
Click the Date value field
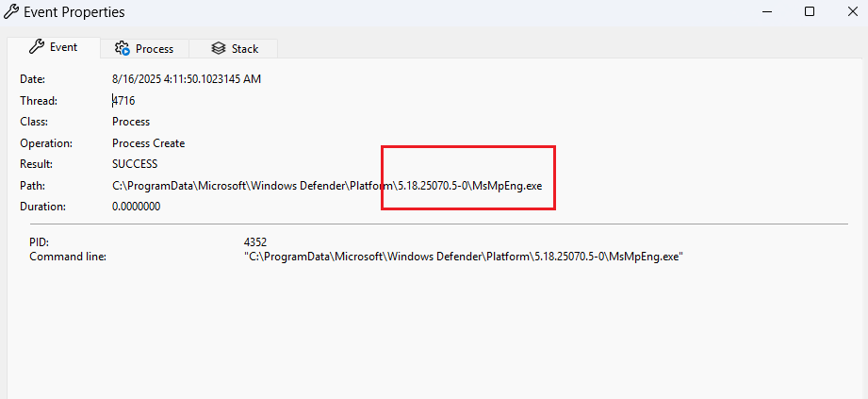[186, 79]
